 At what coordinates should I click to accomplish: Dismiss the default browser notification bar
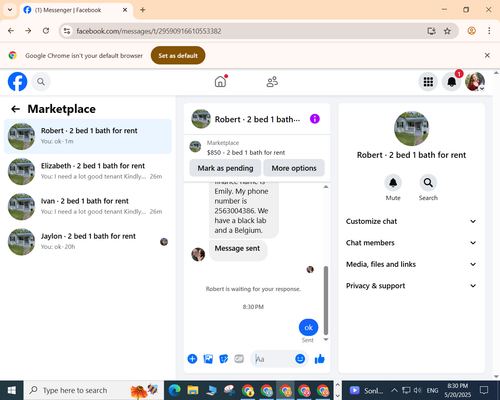point(487,55)
